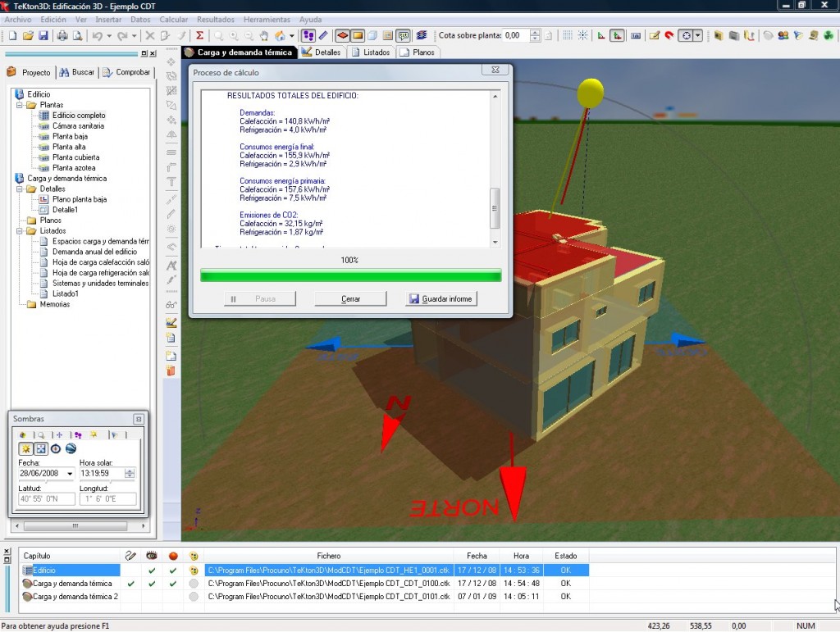Switch to the Listados tab
Screen dimensions: 840x632
(x=372, y=52)
